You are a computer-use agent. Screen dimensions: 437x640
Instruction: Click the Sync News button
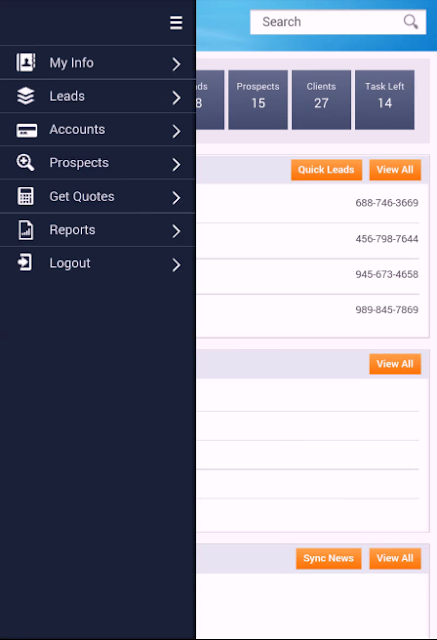(328, 558)
